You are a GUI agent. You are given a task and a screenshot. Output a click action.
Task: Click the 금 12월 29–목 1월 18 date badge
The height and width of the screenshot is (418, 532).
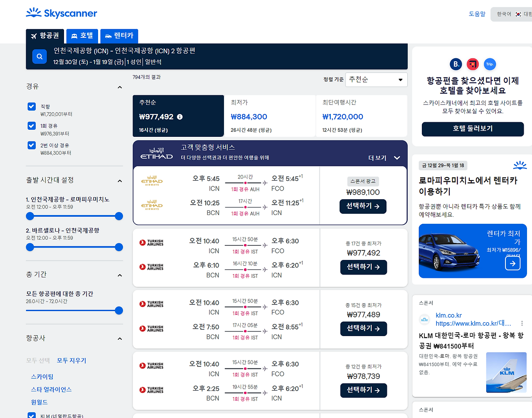tap(443, 166)
